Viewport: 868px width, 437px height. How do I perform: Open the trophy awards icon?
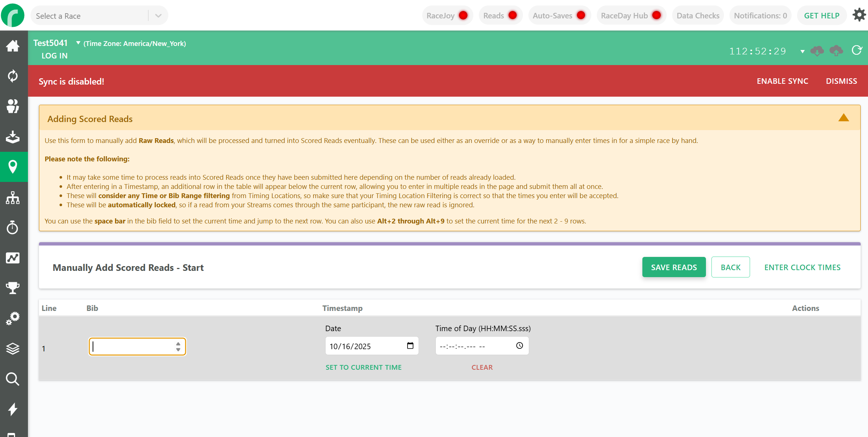tap(13, 288)
